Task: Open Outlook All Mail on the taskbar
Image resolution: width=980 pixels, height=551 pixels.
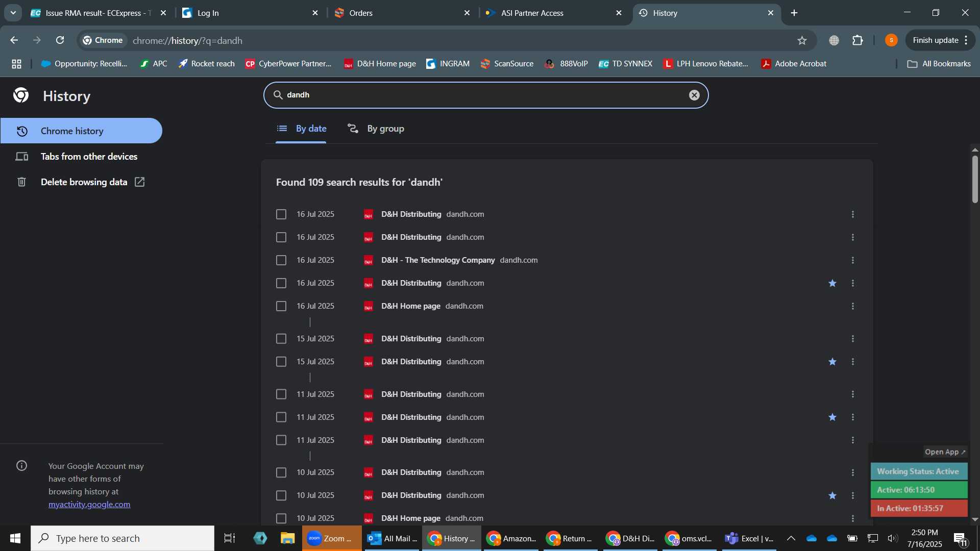Action: 392,538
